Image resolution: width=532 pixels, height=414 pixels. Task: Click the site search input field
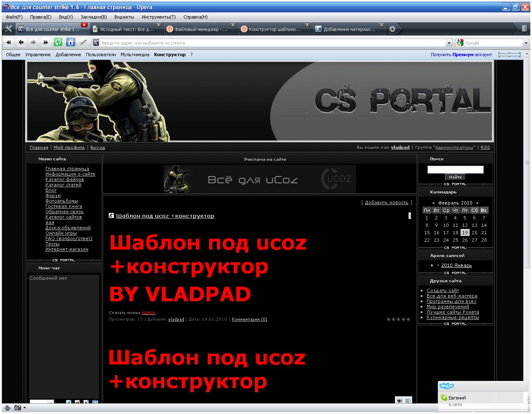[x=455, y=169]
